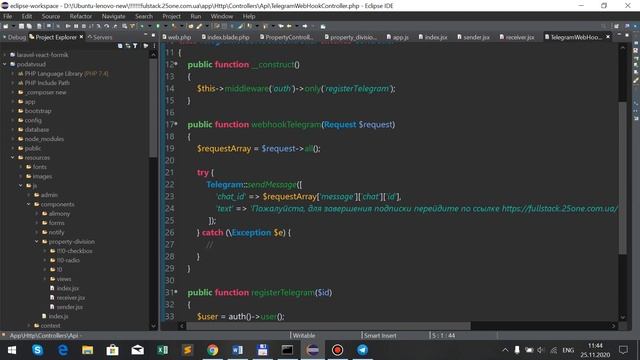
Task: Open Excel from the taskbar
Action: [x=162, y=350]
